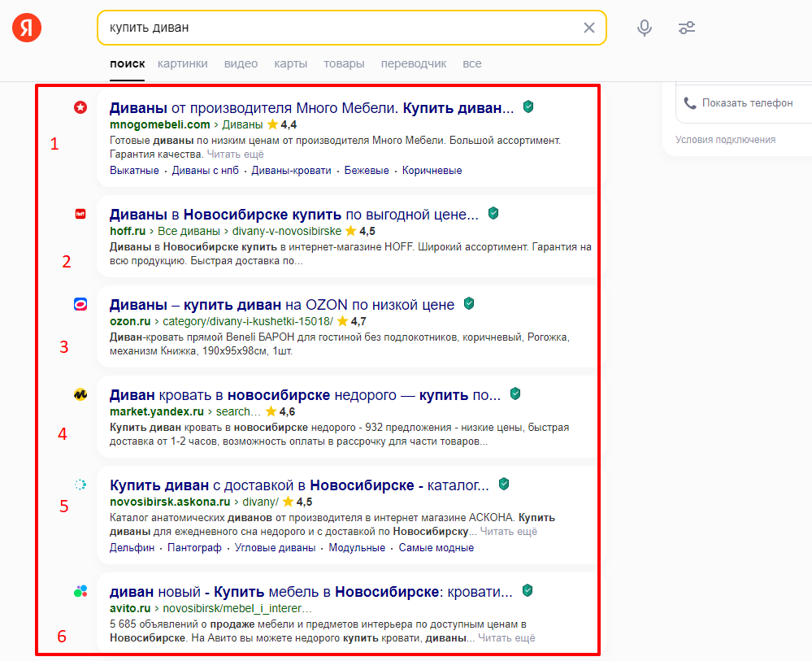Screen dimensions: 812x661
Task: Click the phone icon beside Показать телефон
Action: pos(691,102)
